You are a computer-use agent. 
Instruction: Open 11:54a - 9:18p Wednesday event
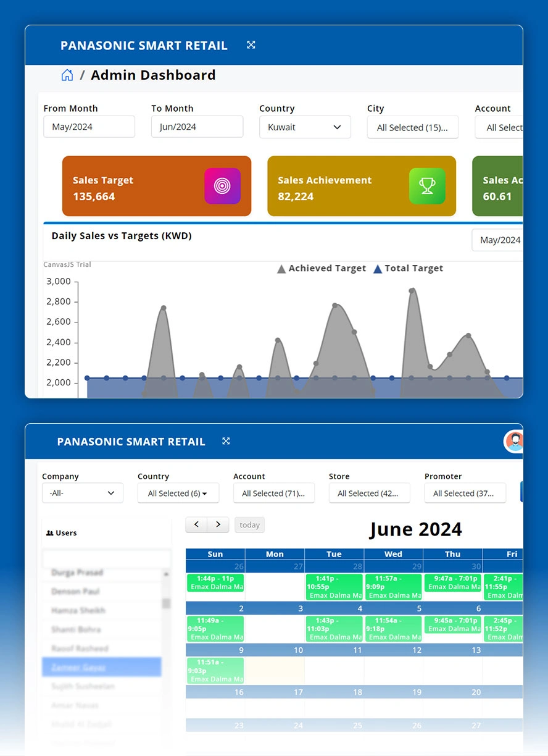tap(393, 628)
